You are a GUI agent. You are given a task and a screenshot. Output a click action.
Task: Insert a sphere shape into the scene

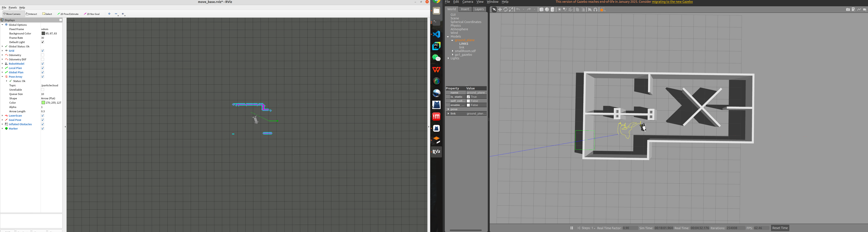click(547, 10)
